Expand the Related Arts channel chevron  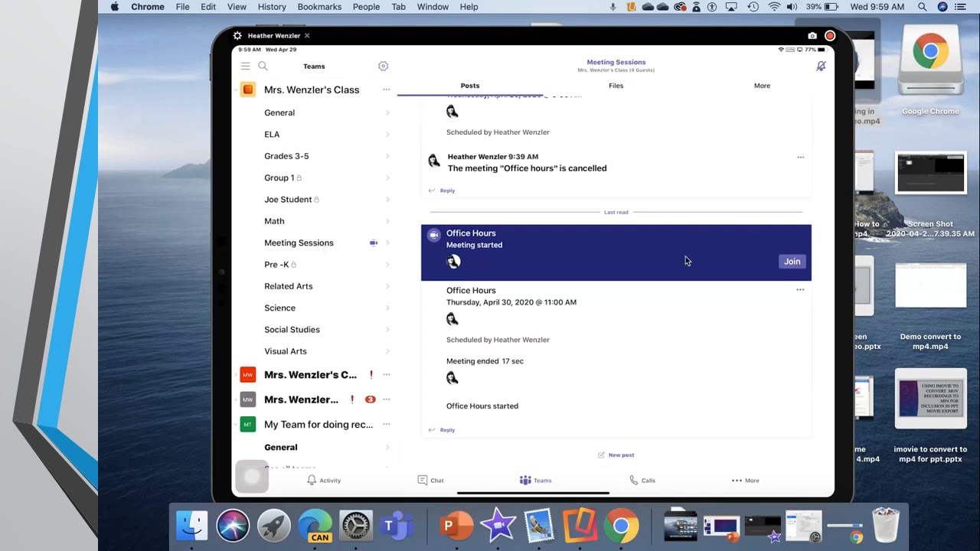point(387,286)
